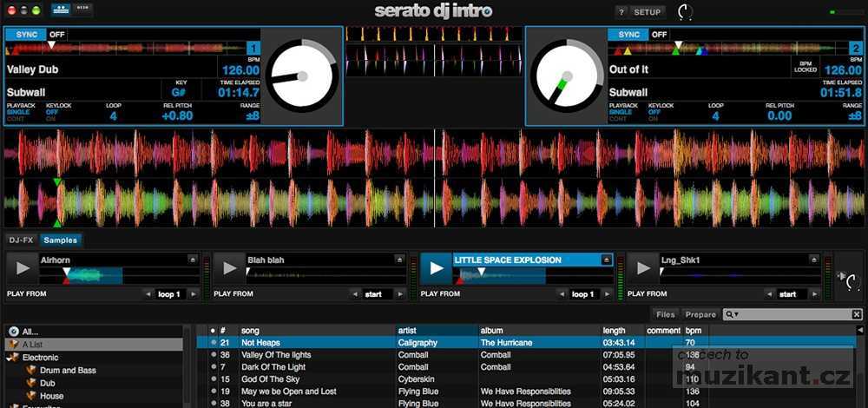Click deck 1 track overview waveform
This screenshot has height=408, width=868.
click(125, 48)
